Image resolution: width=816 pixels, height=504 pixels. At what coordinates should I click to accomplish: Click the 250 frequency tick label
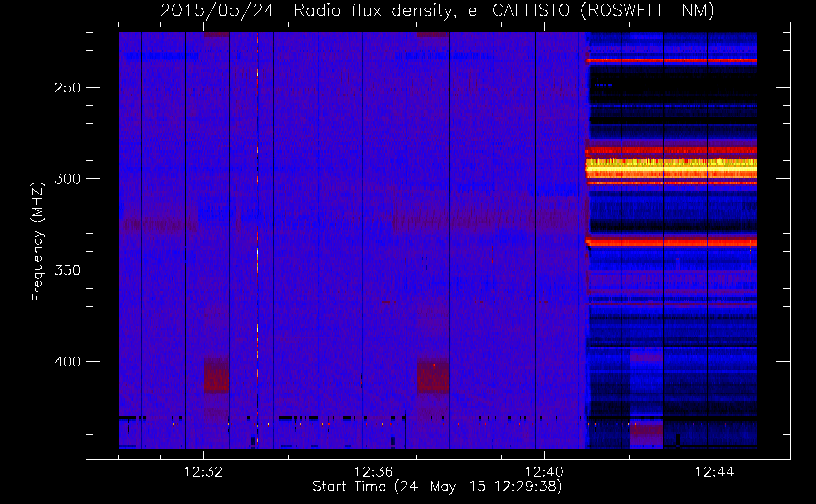68,88
